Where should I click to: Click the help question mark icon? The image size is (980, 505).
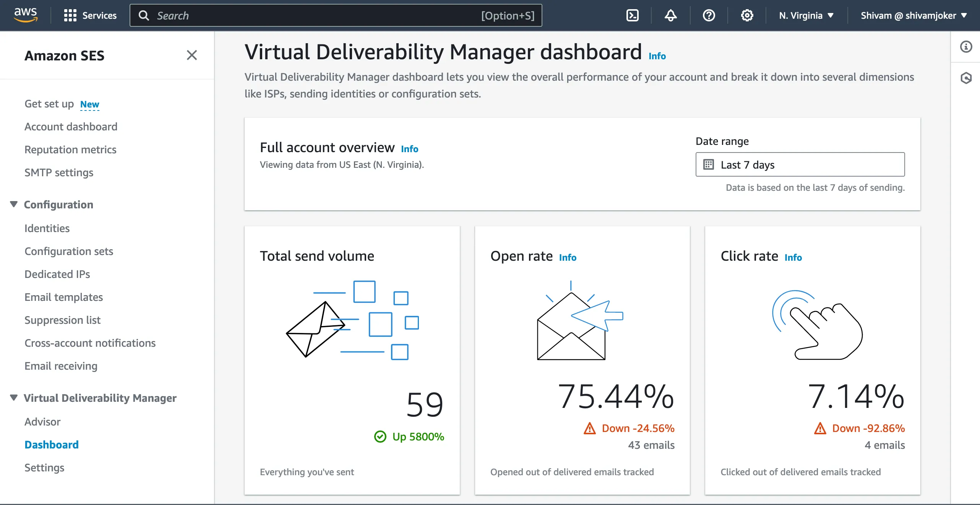pos(709,15)
